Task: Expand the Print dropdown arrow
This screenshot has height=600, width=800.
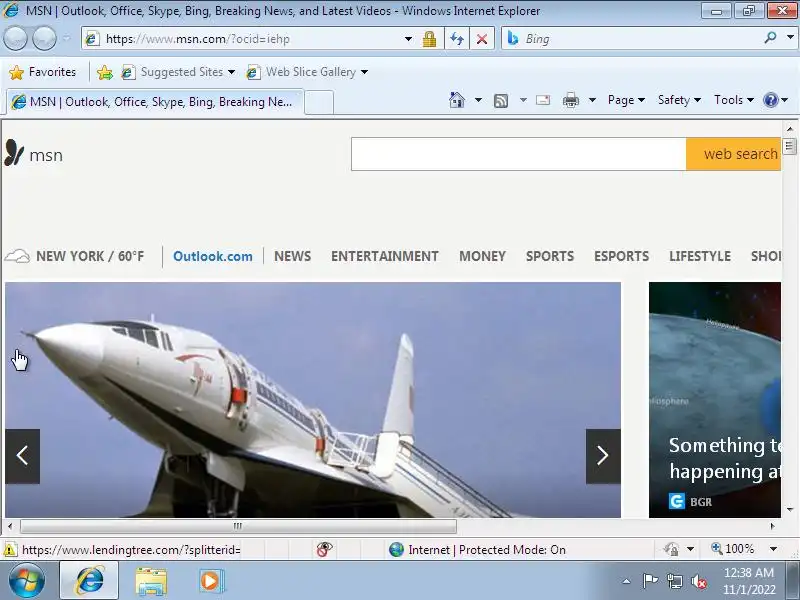Action: coord(592,99)
